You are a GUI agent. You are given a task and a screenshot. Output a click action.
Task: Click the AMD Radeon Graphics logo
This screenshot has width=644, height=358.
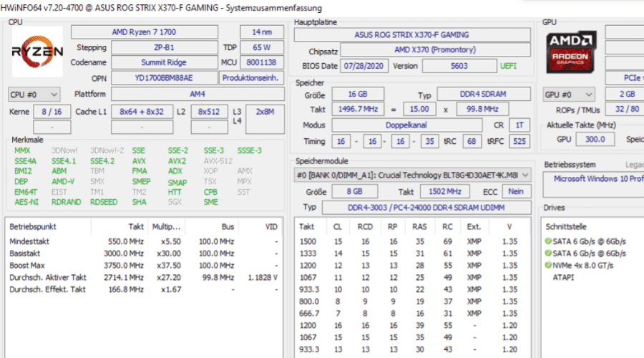click(x=571, y=52)
